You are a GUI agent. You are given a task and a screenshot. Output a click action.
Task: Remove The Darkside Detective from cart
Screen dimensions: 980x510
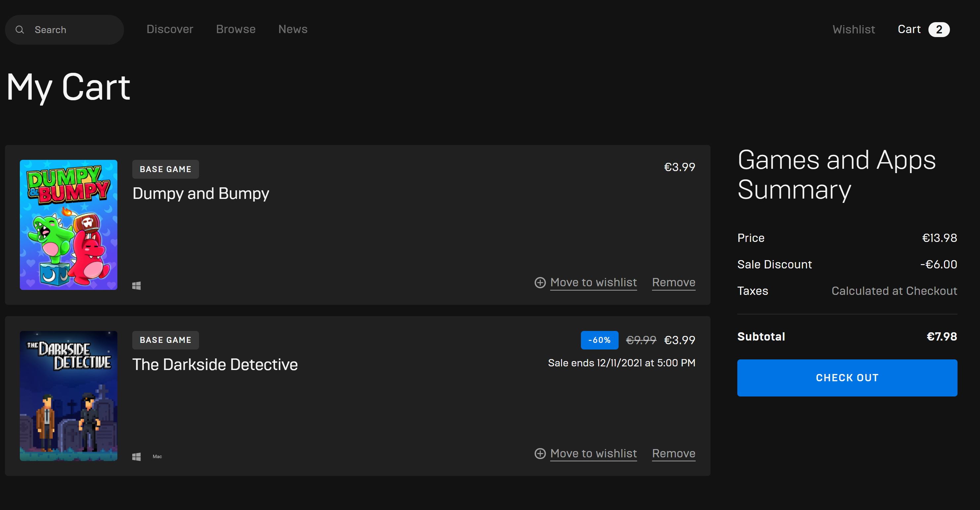(x=674, y=454)
